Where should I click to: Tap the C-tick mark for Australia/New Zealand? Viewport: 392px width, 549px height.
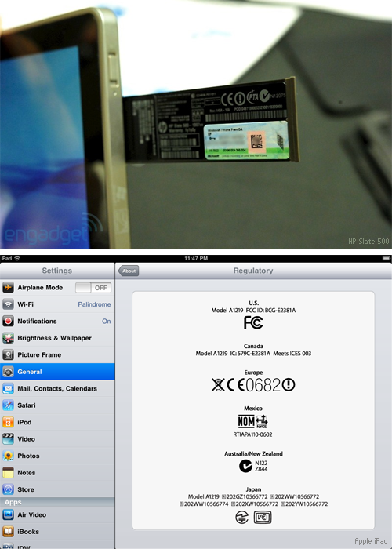tap(245, 466)
